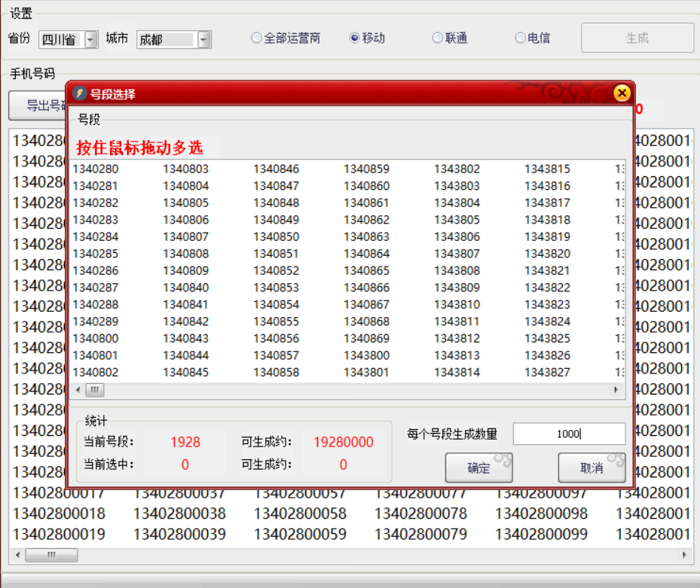Select segment 1340807
This screenshot has width=700, height=588.
click(185, 237)
